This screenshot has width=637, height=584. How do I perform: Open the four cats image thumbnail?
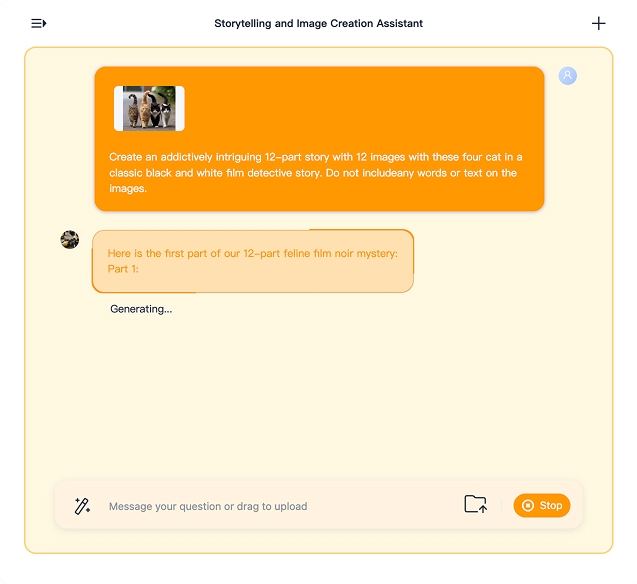(x=149, y=108)
